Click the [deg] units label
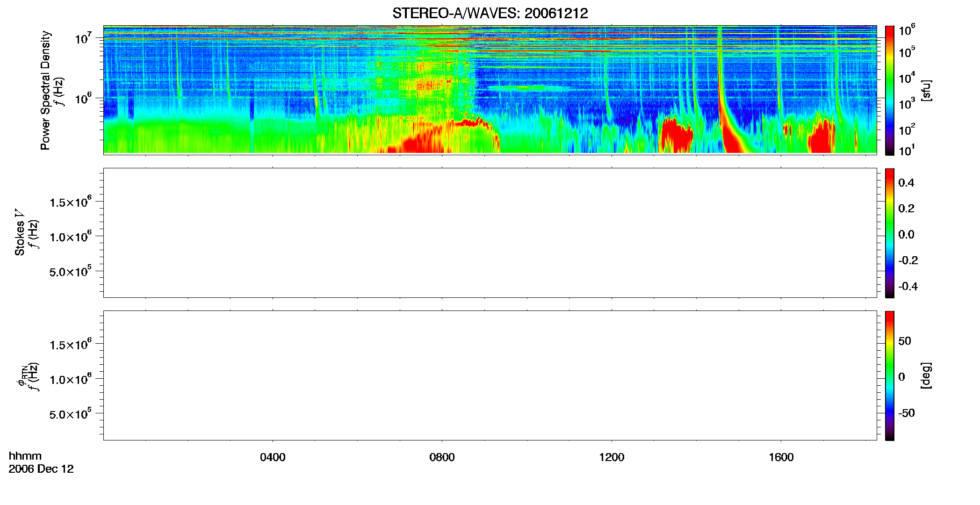980x505 pixels. (x=926, y=375)
